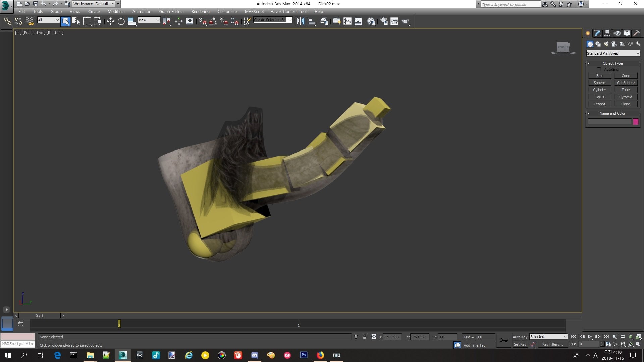
Task: Click the Select by Name icon
Action: (76, 21)
